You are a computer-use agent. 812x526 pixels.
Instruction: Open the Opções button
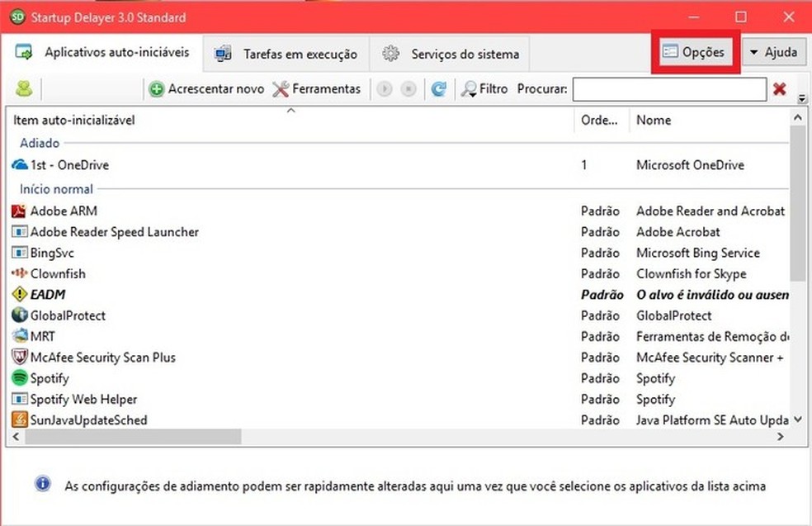click(695, 52)
